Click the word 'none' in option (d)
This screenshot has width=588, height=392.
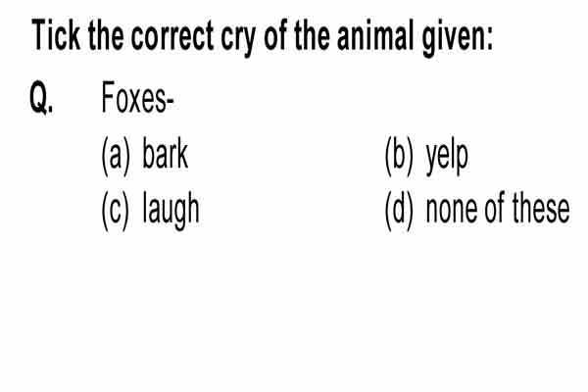pyautogui.click(x=452, y=212)
